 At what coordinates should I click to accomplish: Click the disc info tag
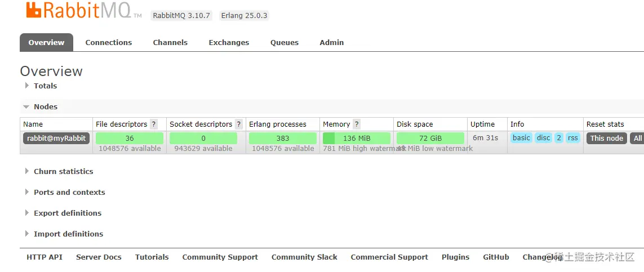coord(543,138)
